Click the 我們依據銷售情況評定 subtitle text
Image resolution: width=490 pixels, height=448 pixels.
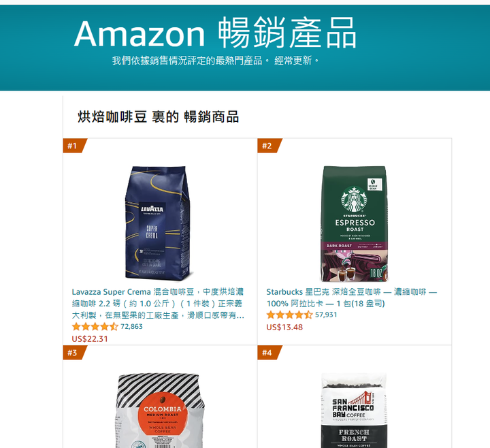tap(216, 61)
